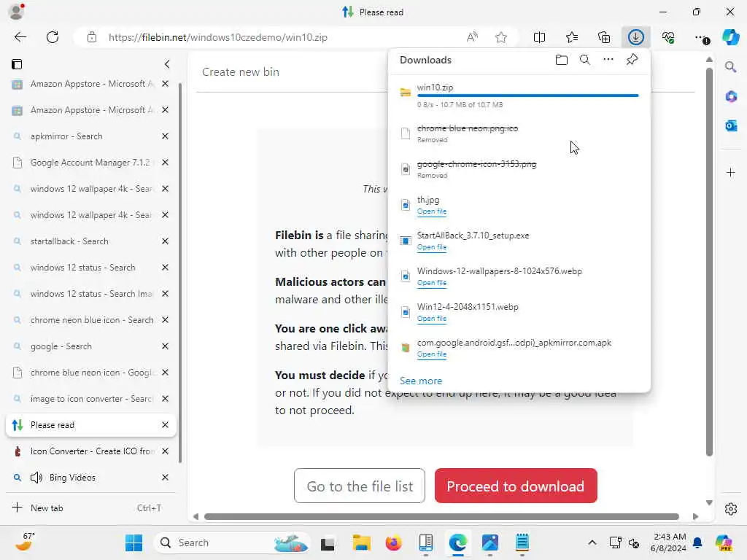Image resolution: width=747 pixels, height=560 pixels.
Task: Open Outlook sidebar icon
Action: [x=731, y=125]
